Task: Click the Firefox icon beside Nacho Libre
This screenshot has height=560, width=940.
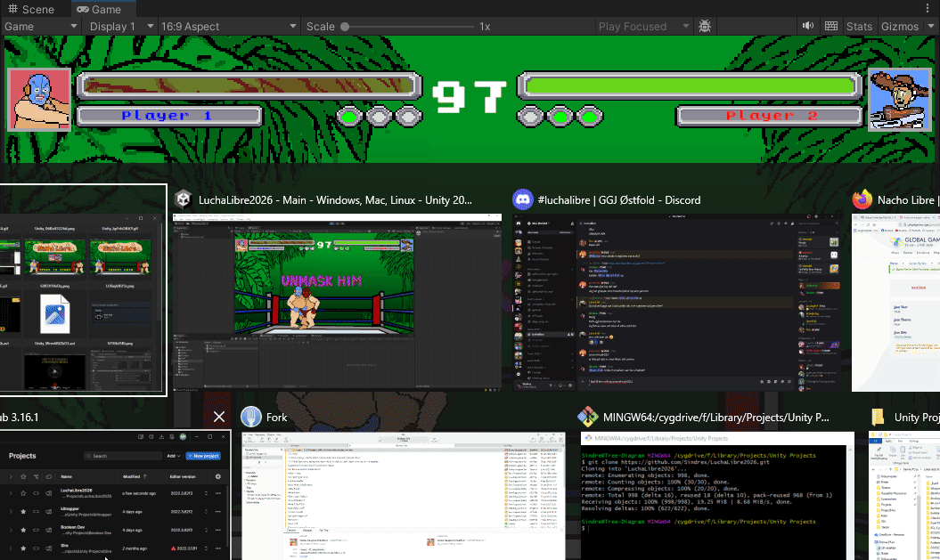Action: (862, 199)
